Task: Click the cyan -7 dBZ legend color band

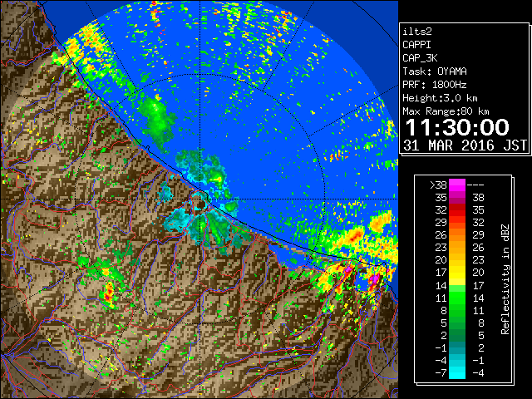Action: pyautogui.click(x=457, y=372)
